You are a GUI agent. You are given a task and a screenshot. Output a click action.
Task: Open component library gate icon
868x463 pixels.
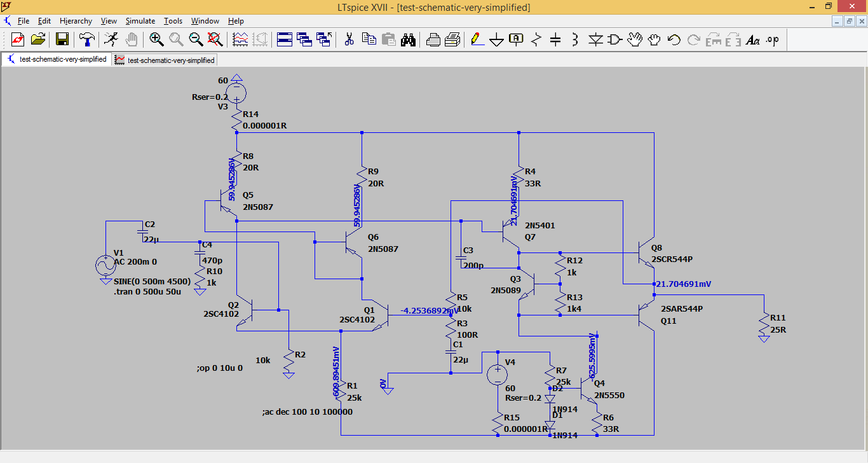tap(615, 39)
